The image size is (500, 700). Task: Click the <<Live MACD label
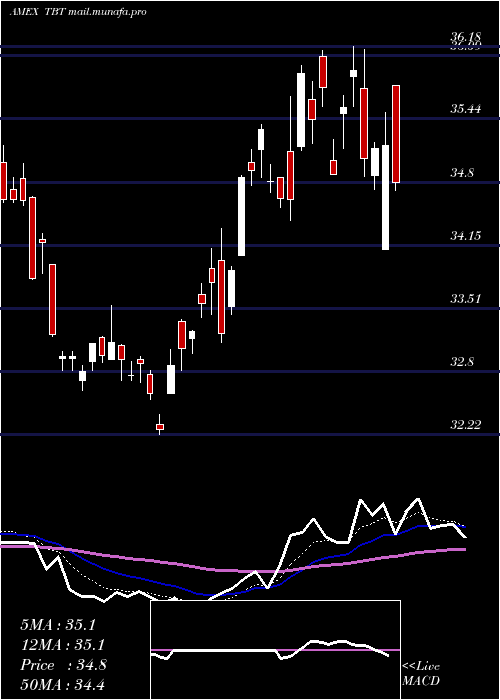click(x=421, y=674)
